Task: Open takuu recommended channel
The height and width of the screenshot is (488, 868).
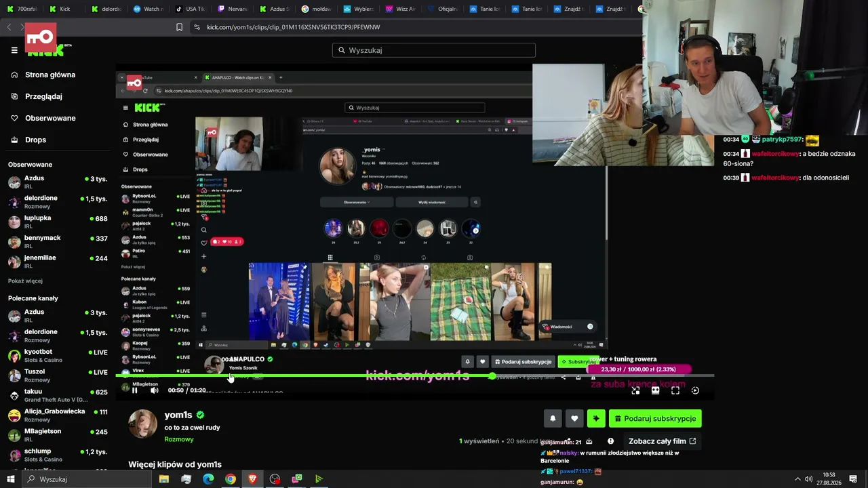Action: point(58,395)
